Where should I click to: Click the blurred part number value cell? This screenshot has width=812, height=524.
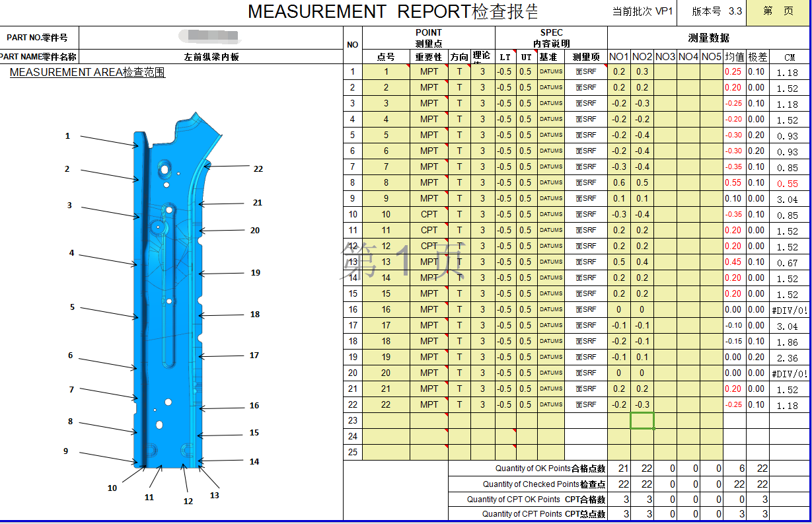pos(211,37)
